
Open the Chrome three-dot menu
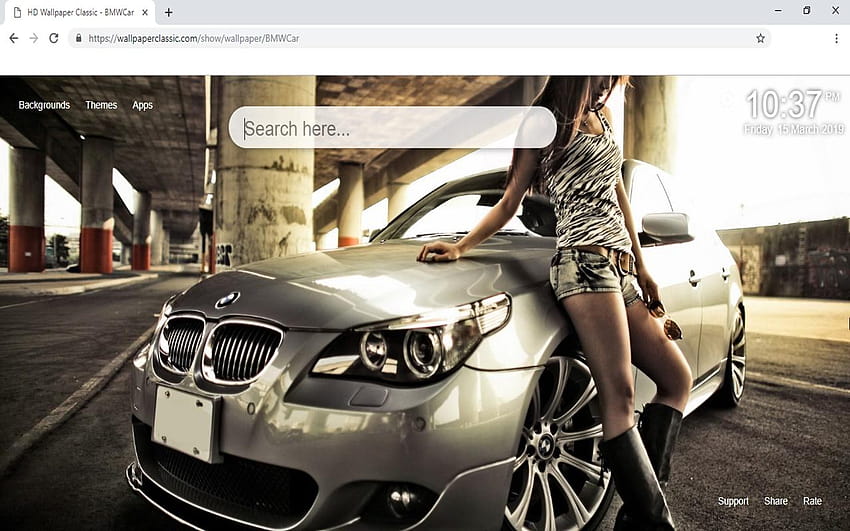coord(836,38)
